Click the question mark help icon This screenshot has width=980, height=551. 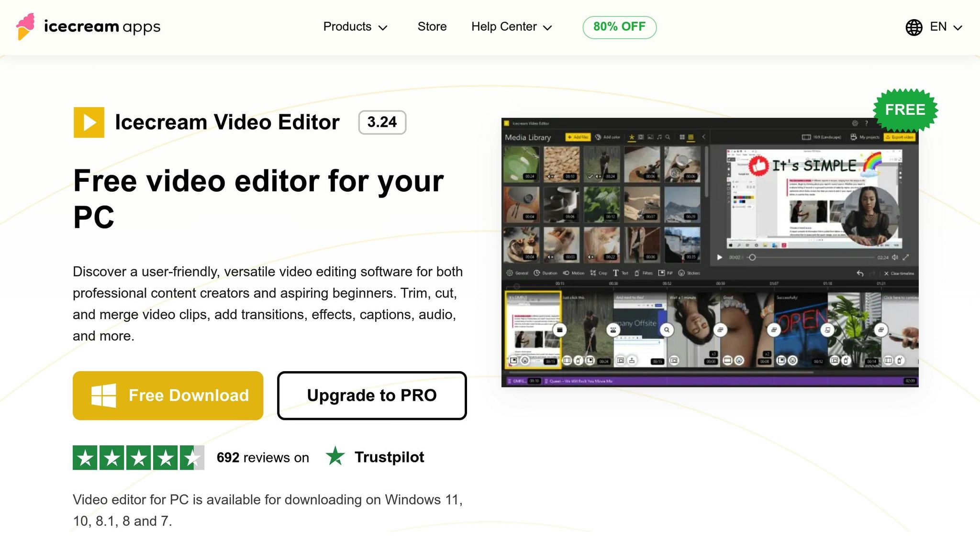866,123
